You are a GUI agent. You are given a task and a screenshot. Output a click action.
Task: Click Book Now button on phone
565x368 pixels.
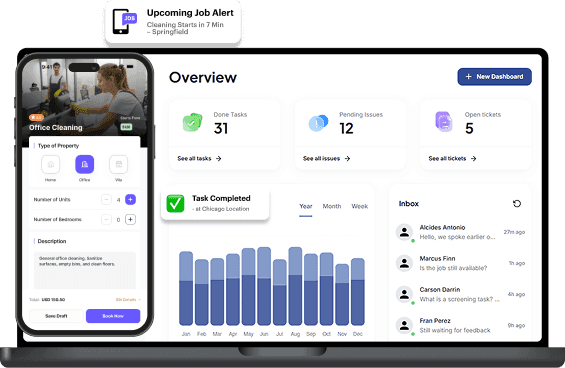[113, 316]
